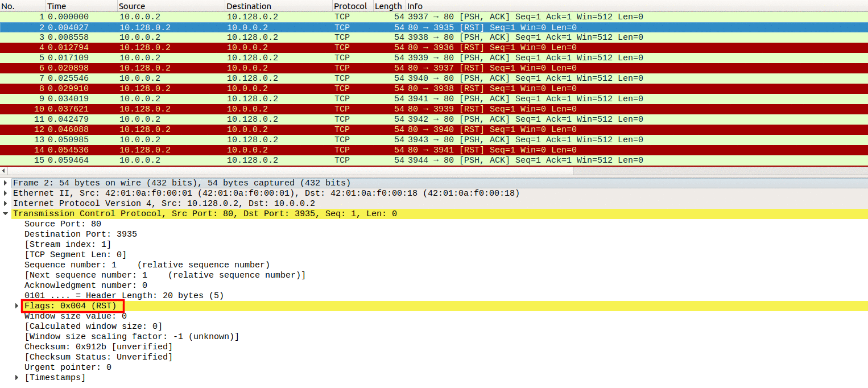Collapse the Transmission Control Protocol section arrow
Screen dimensions: 868x388
[6, 214]
